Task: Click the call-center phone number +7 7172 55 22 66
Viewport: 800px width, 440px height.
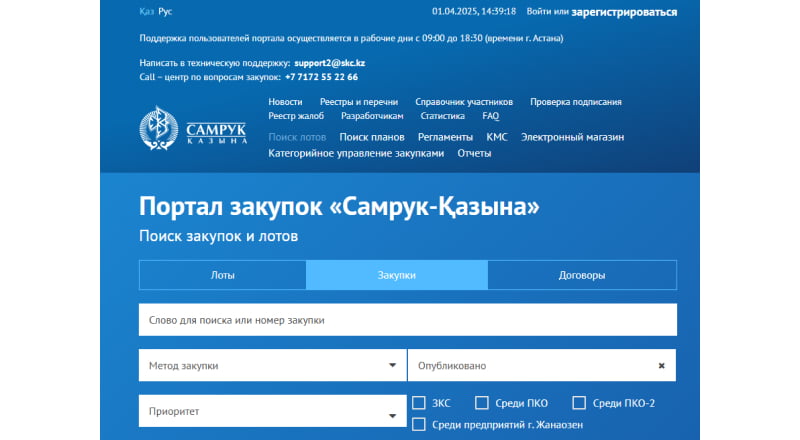Action: 321,77
